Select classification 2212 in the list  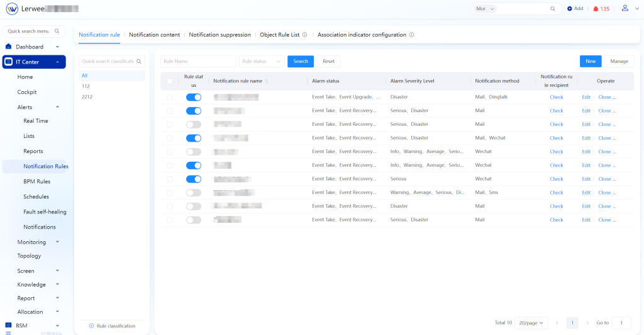[x=87, y=97]
